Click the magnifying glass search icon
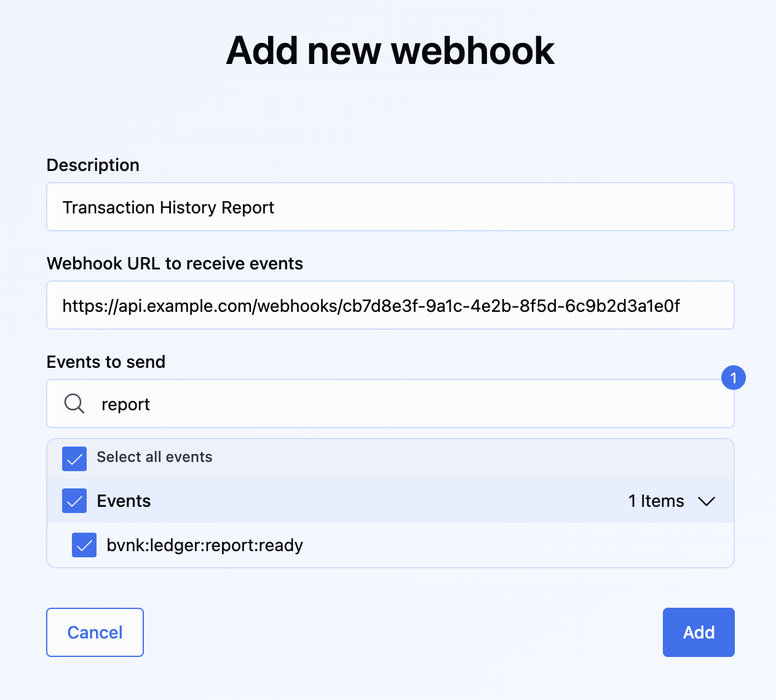 pos(74,404)
